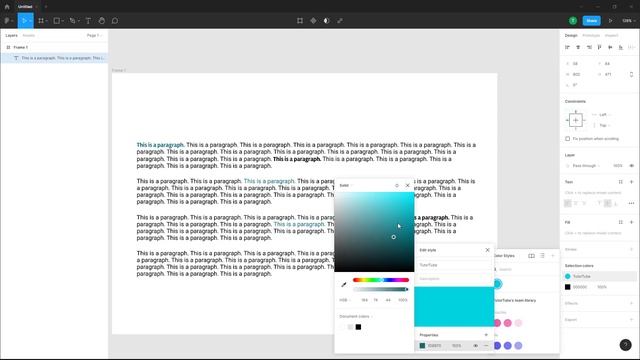Open the Solid fill type dropdown
This screenshot has height=360, width=640.
pos(346,186)
